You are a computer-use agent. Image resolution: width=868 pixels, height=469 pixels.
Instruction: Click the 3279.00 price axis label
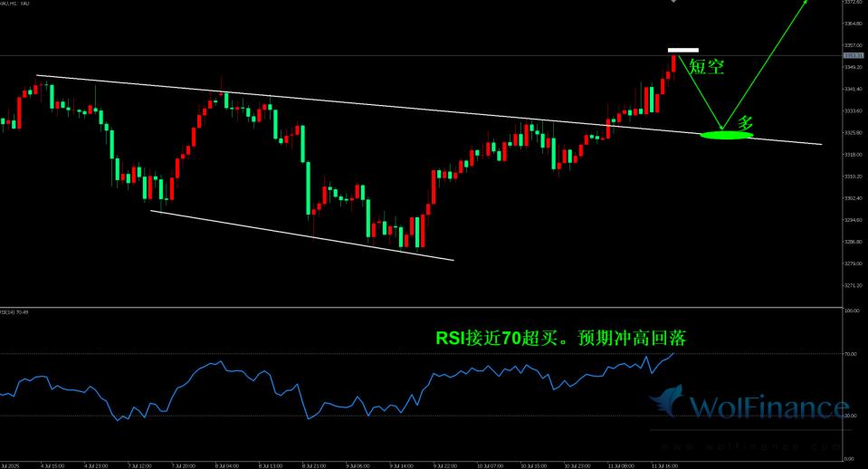point(854,263)
